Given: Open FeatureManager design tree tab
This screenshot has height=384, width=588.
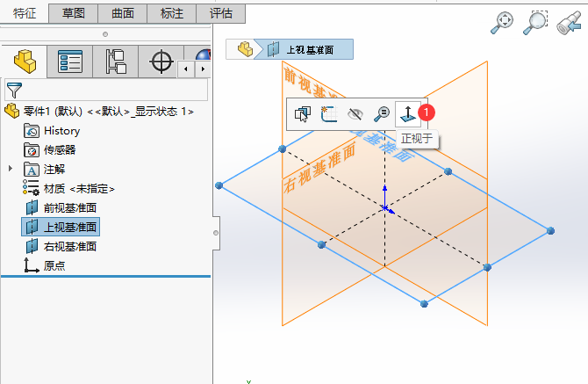Looking at the screenshot, I should (25, 62).
